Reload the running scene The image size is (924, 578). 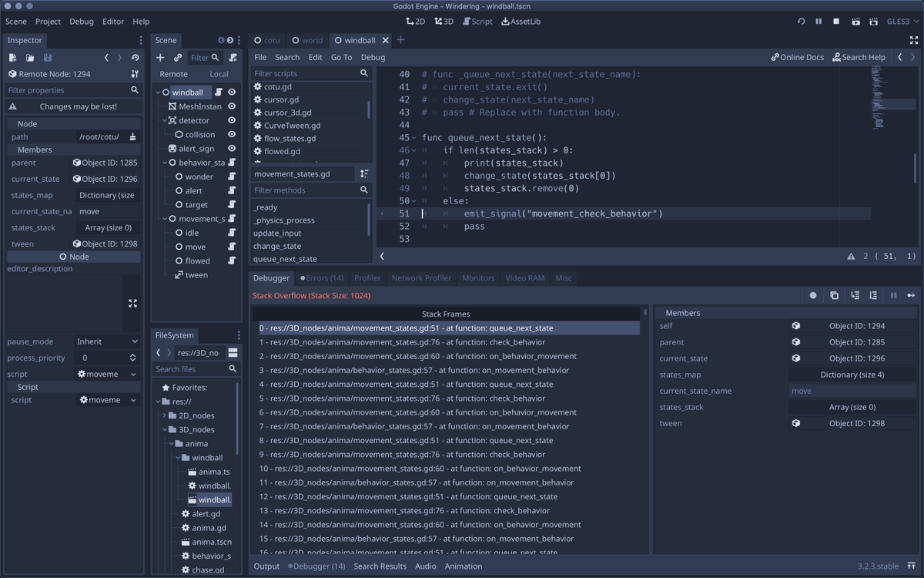pyautogui.click(x=801, y=22)
